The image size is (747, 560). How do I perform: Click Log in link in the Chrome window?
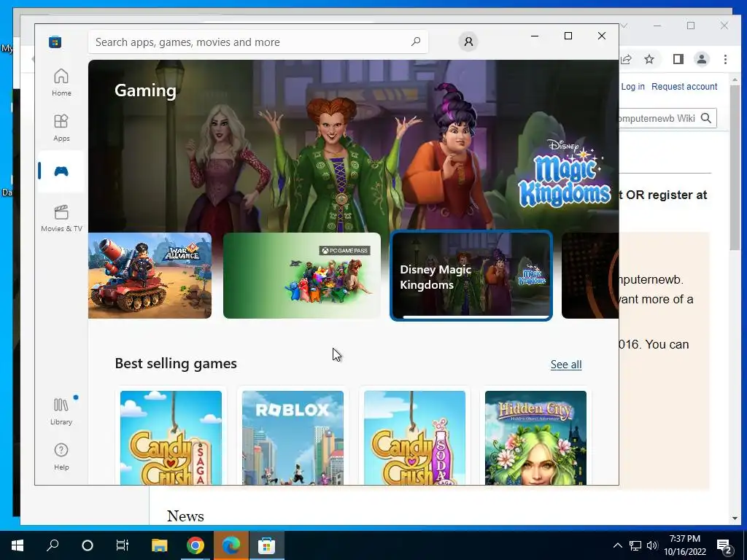click(x=632, y=87)
